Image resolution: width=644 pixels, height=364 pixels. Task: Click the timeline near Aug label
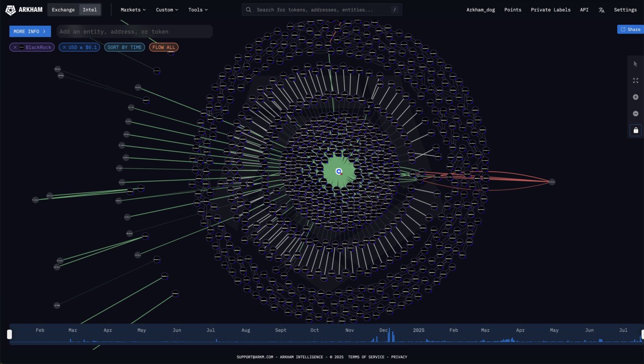pos(246,330)
